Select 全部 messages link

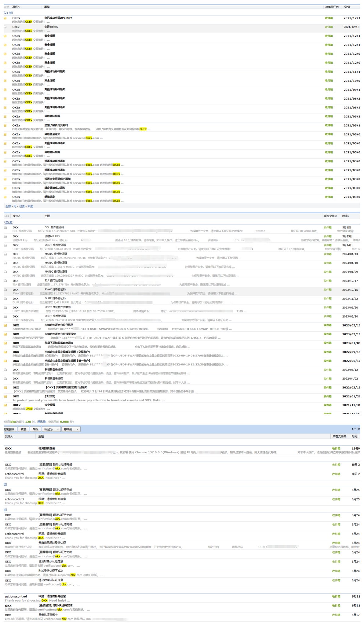click(8, 206)
